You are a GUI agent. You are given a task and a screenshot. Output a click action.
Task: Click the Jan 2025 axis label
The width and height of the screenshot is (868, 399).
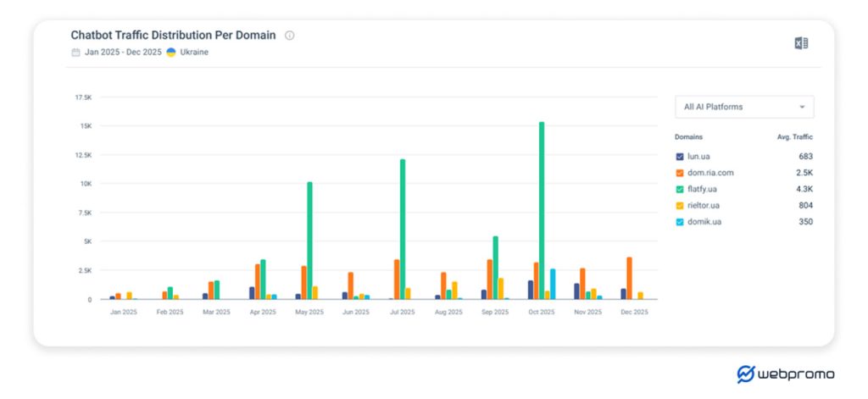pyautogui.click(x=124, y=312)
